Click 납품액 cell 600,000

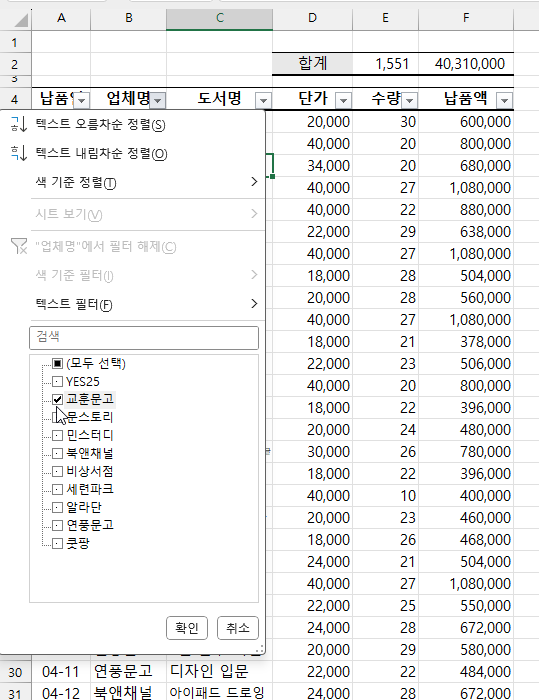[466, 121]
